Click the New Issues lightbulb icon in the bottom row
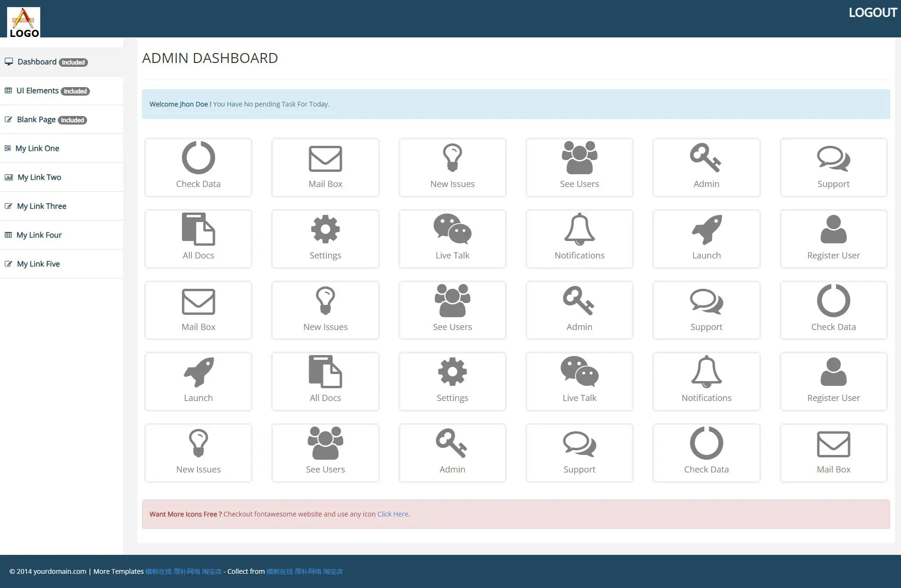The height and width of the screenshot is (588, 901). (198, 444)
